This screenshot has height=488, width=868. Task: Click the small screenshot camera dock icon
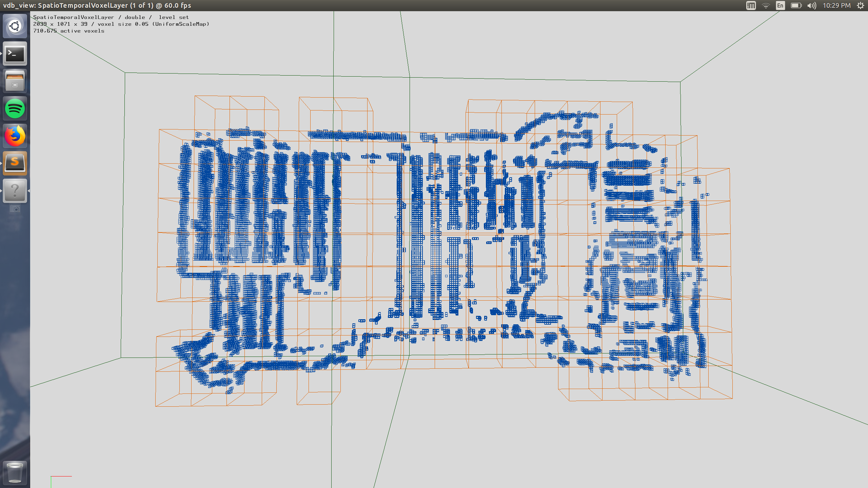coord(15,209)
